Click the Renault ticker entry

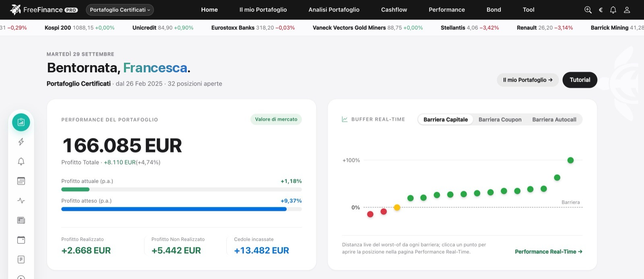pos(545,28)
